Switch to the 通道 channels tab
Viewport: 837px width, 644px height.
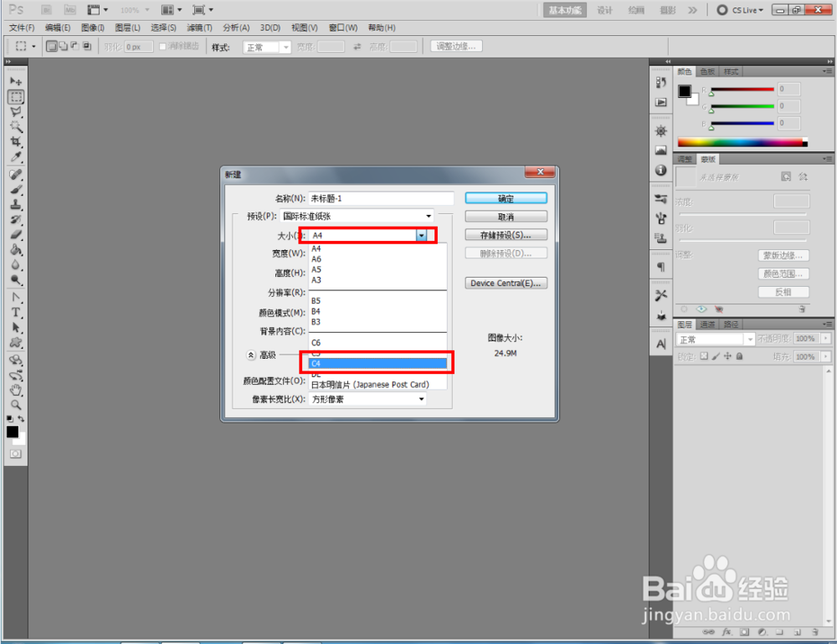pos(708,325)
